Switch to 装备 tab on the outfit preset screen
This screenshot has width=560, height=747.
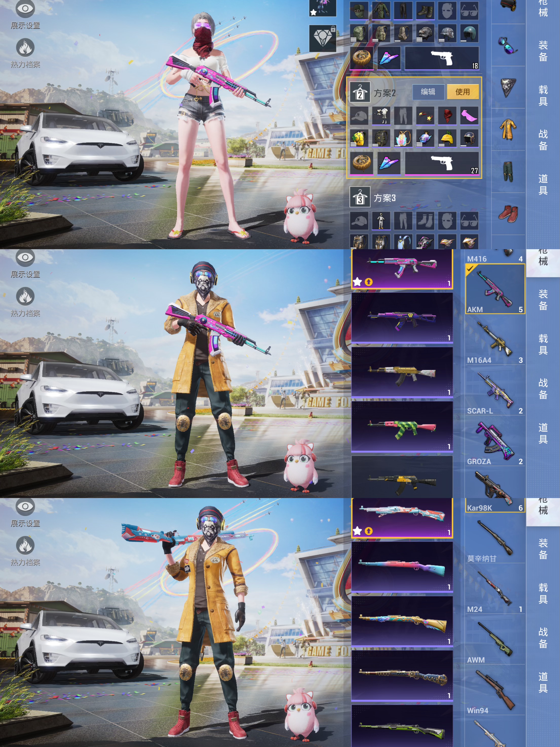(543, 51)
